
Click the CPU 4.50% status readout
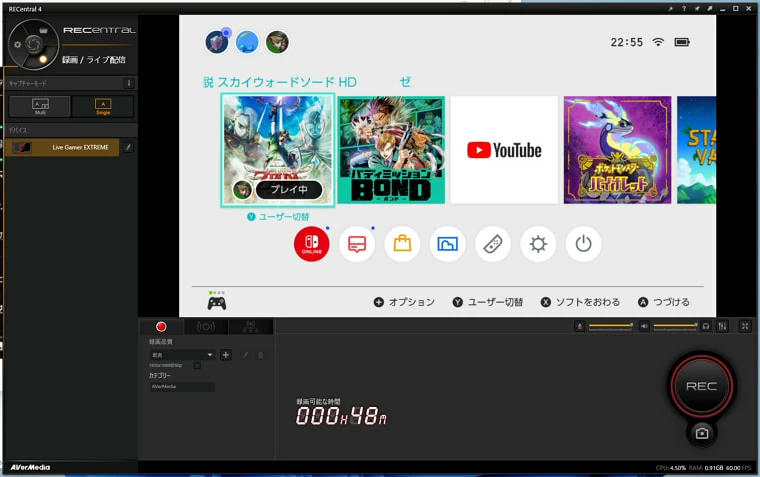click(671, 468)
